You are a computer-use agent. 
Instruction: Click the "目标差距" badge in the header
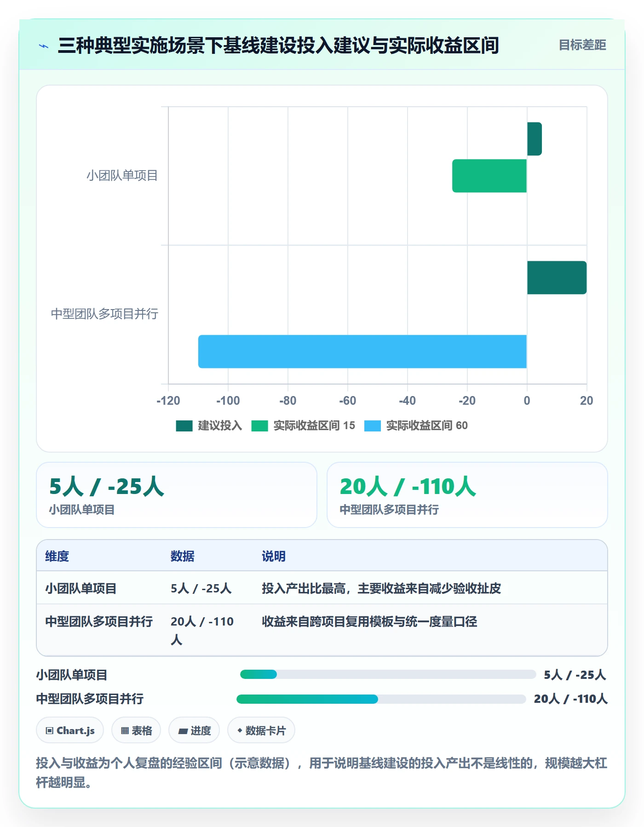pos(582,45)
